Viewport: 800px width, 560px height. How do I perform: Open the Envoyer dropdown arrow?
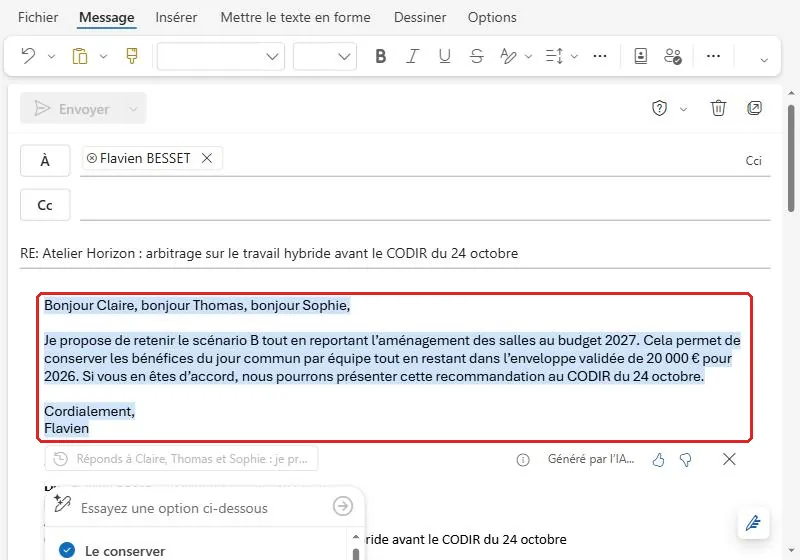pos(134,109)
